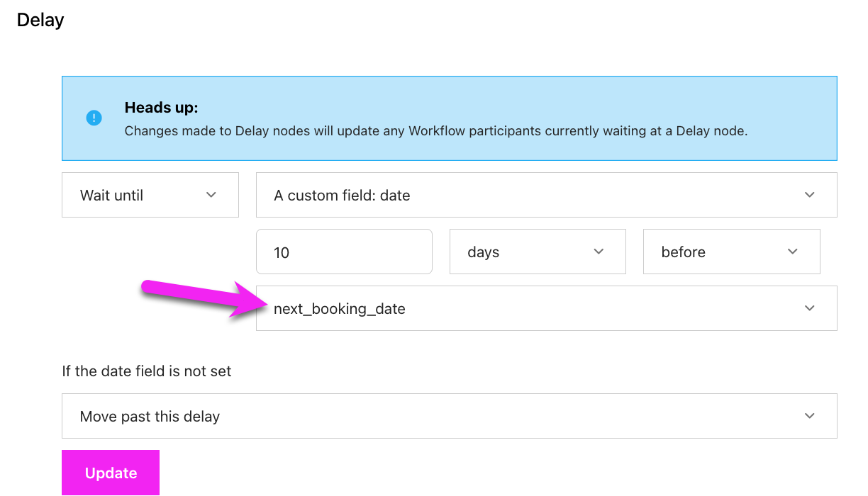The height and width of the screenshot is (496, 868).
Task: Open the Wait until dropdown
Action: [150, 195]
